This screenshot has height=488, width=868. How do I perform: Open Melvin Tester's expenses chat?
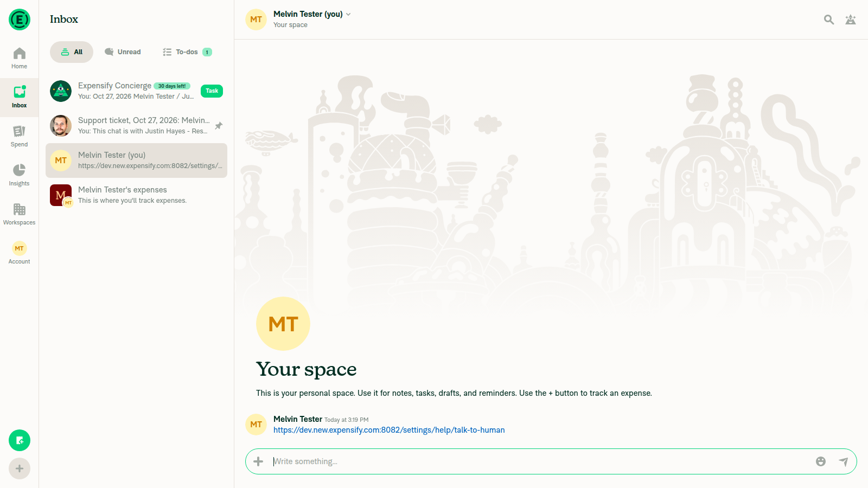(x=136, y=195)
